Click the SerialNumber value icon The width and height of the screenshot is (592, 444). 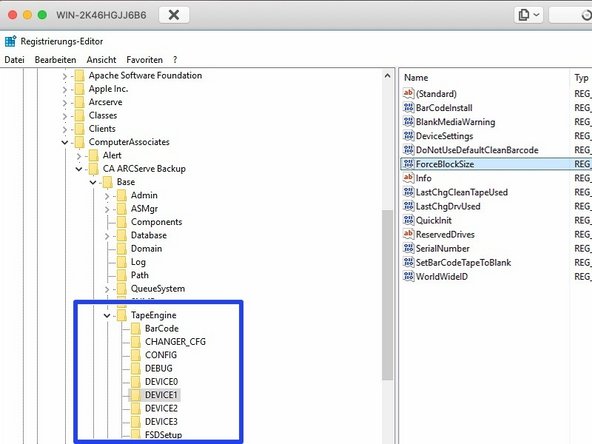tap(409, 248)
